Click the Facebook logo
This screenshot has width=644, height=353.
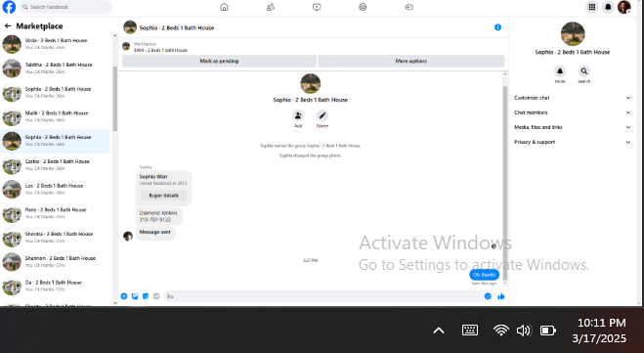coord(9,7)
